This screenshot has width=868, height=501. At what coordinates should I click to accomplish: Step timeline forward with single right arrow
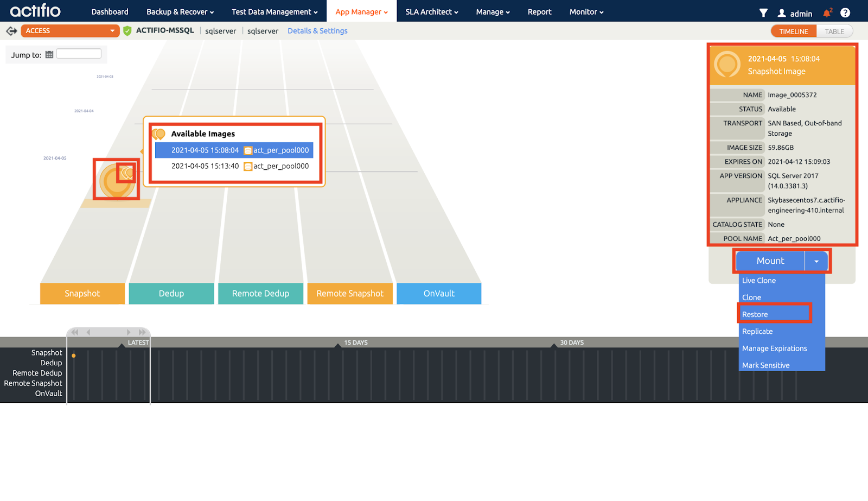click(x=129, y=332)
